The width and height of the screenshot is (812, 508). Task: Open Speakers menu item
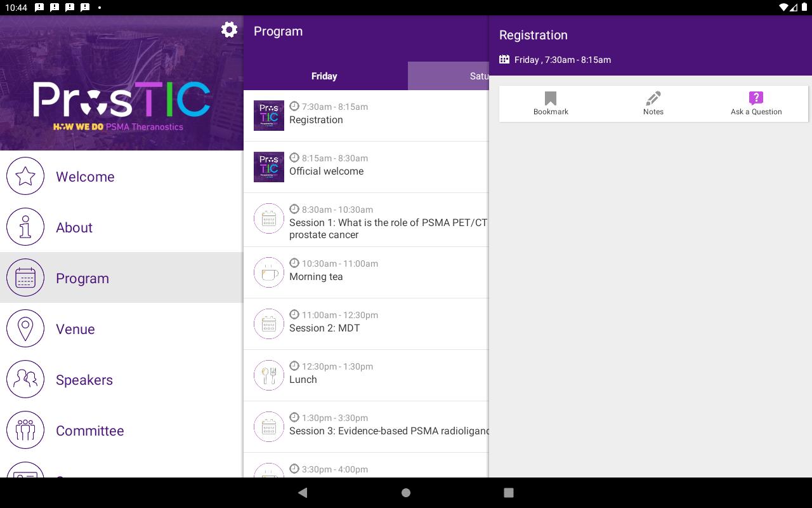click(122, 379)
